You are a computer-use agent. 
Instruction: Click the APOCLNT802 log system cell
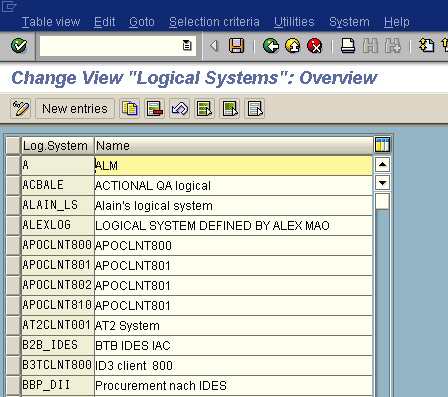[58, 285]
